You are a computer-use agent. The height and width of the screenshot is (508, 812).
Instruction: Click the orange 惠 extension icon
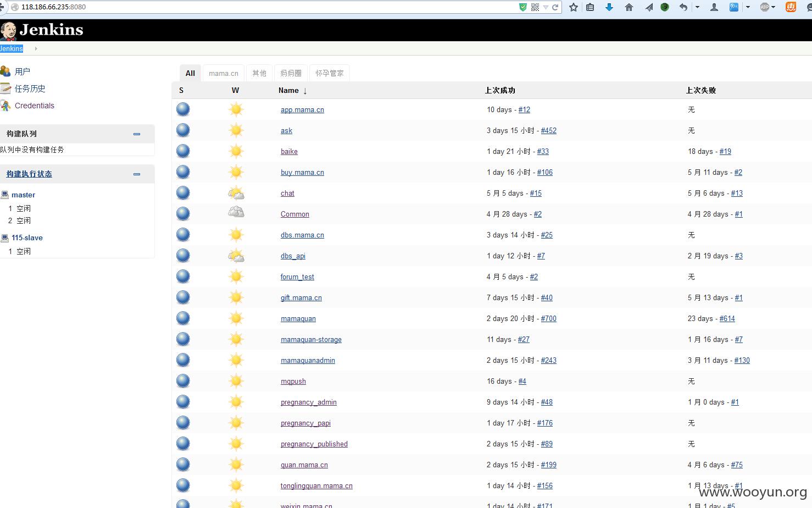coord(791,7)
